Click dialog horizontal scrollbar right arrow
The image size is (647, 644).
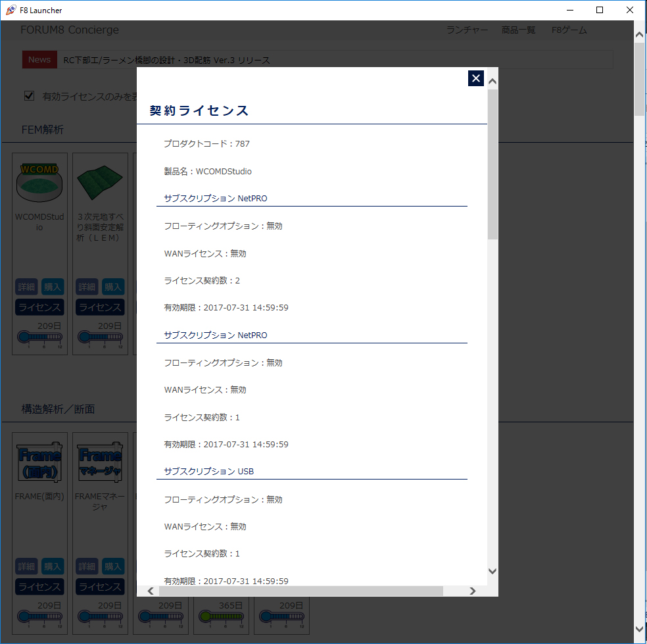coord(473,591)
